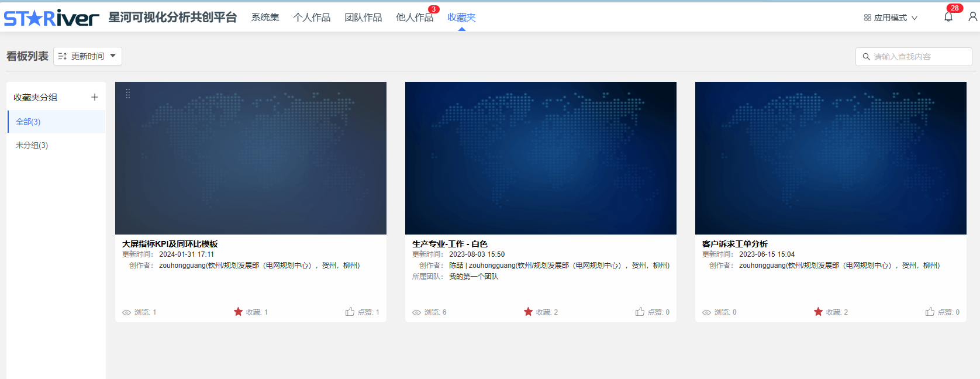Open the 客户诉求工单分析 thumbnail
The width and height of the screenshot is (980, 379).
pos(831,158)
